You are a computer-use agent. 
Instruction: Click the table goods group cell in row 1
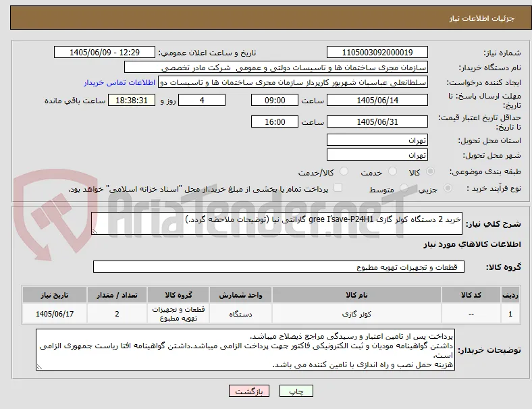[x=178, y=314]
